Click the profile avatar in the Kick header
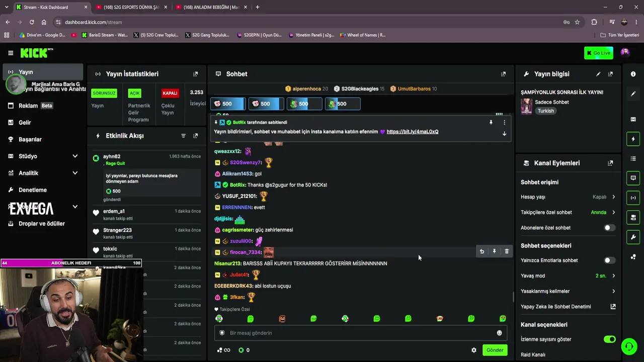This screenshot has height=362, width=644. point(625,52)
